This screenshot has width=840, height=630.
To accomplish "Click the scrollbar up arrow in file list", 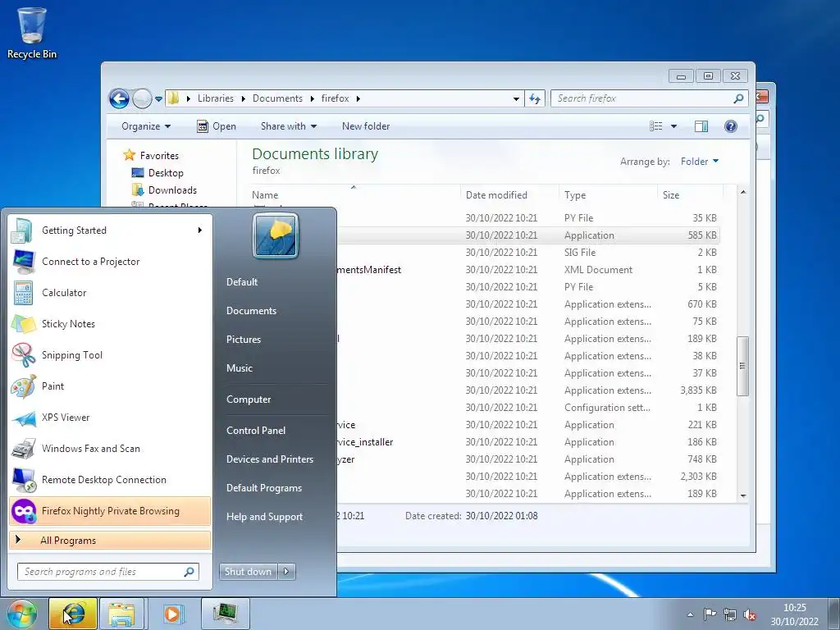I will (743, 192).
